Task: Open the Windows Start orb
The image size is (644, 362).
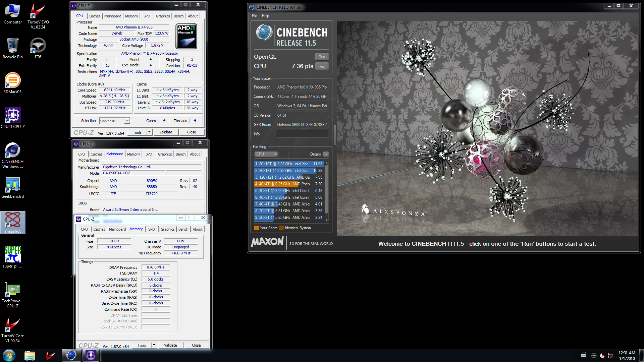Action: click(9, 355)
